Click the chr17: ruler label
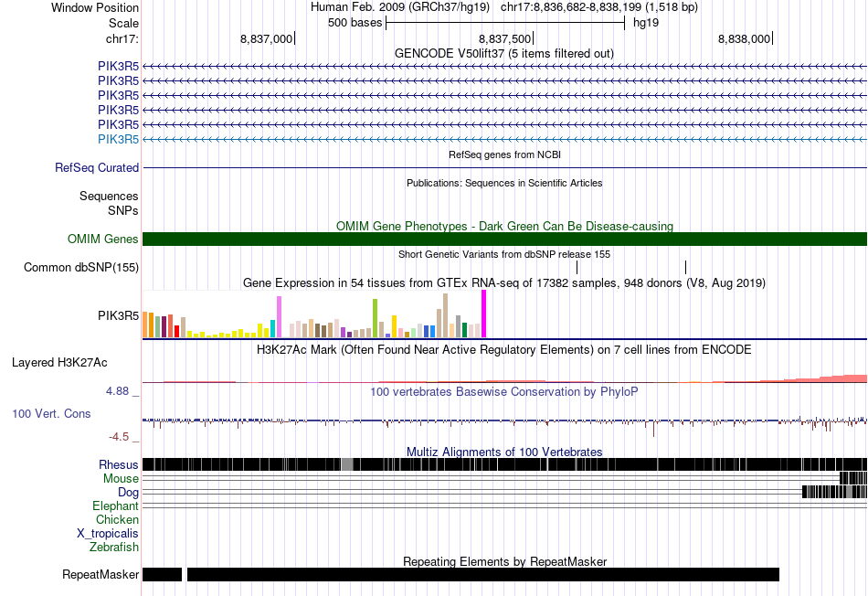868x596 pixels. [x=122, y=38]
